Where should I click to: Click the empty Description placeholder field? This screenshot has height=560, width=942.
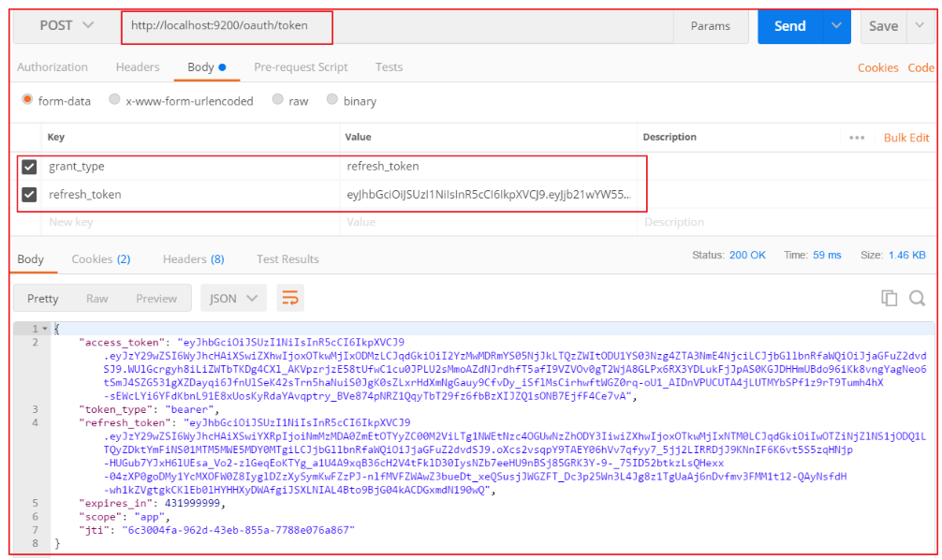(x=787, y=222)
